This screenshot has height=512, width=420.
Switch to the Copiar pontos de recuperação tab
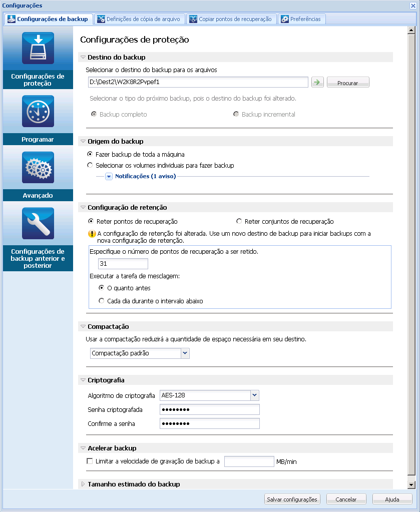pos(193,19)
